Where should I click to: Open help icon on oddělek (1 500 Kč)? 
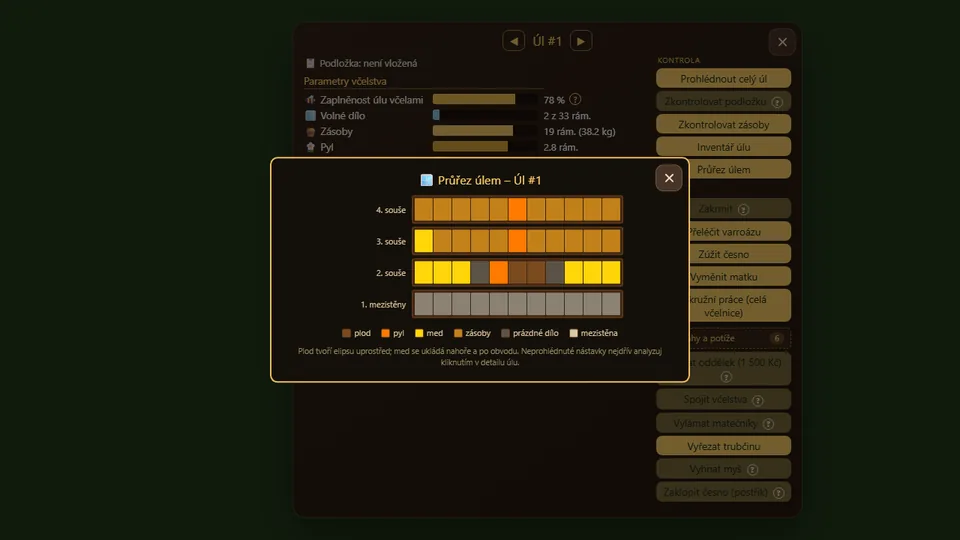[x=726, y=377]
